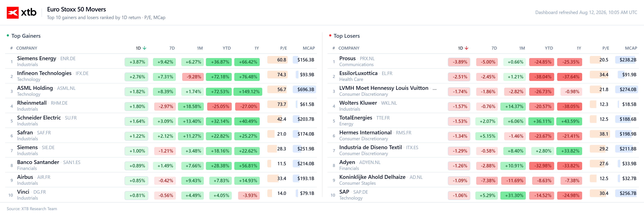Click the red dot beside Top Losers
Image resolution: width=644 pixels, height=214 pixels.
(330, 36)
